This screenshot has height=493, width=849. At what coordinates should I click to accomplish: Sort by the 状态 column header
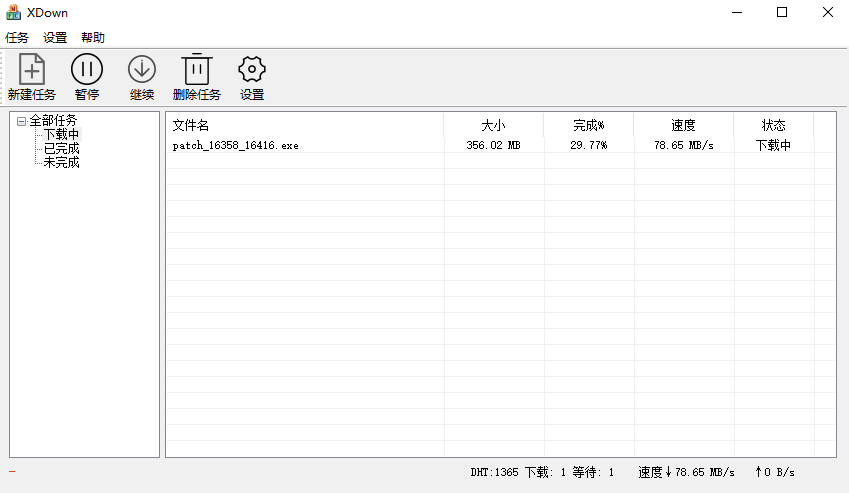point(774,126)
